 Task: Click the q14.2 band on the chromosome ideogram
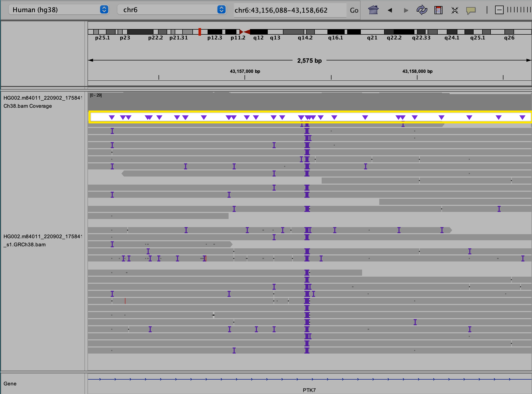click(x=305, y=32)
